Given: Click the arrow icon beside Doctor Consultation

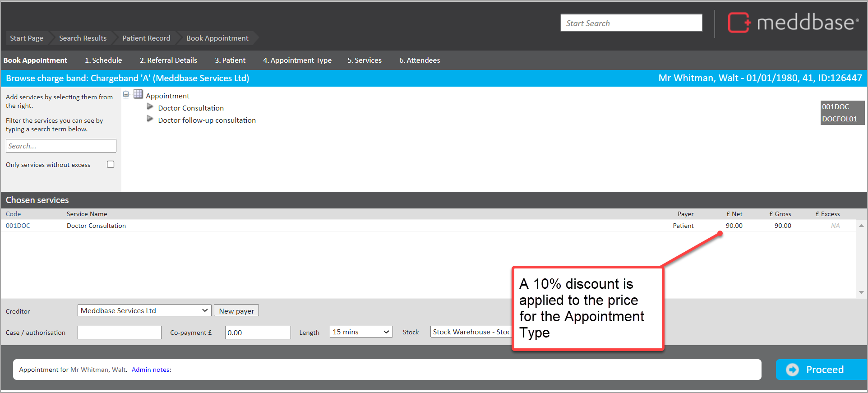Looking at the screenshot, I should click(x=150, y=106).
